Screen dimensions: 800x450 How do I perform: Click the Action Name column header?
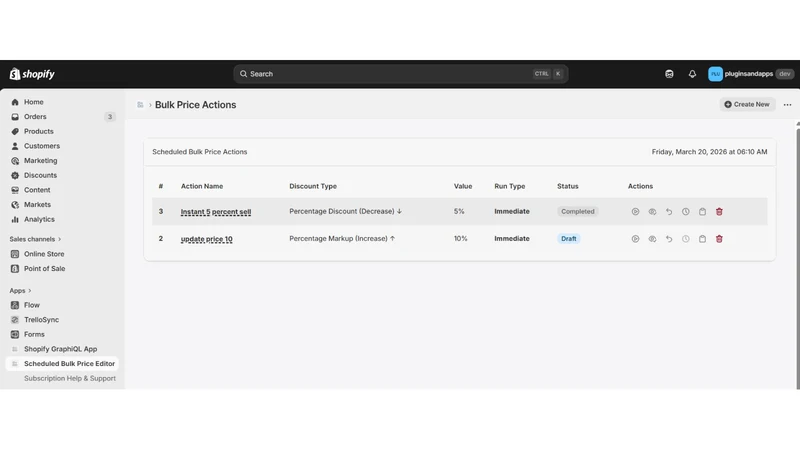coord(202,186)
